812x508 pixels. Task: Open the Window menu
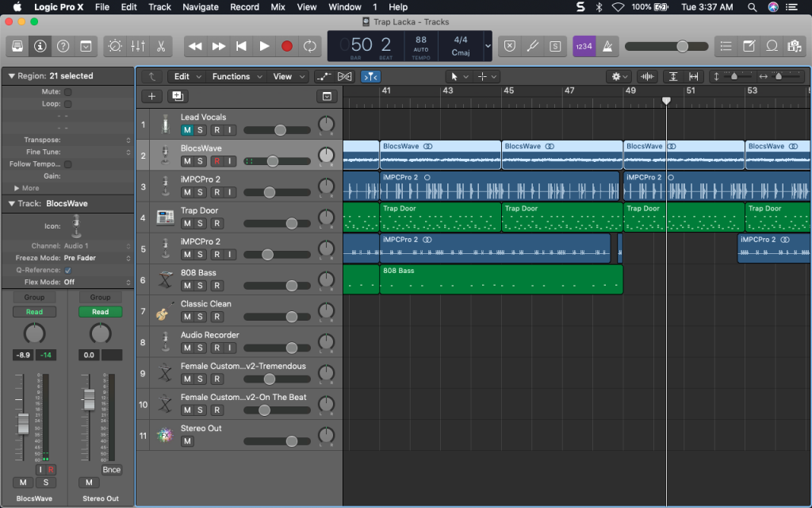pyautogui.click(x=345, y=7)
